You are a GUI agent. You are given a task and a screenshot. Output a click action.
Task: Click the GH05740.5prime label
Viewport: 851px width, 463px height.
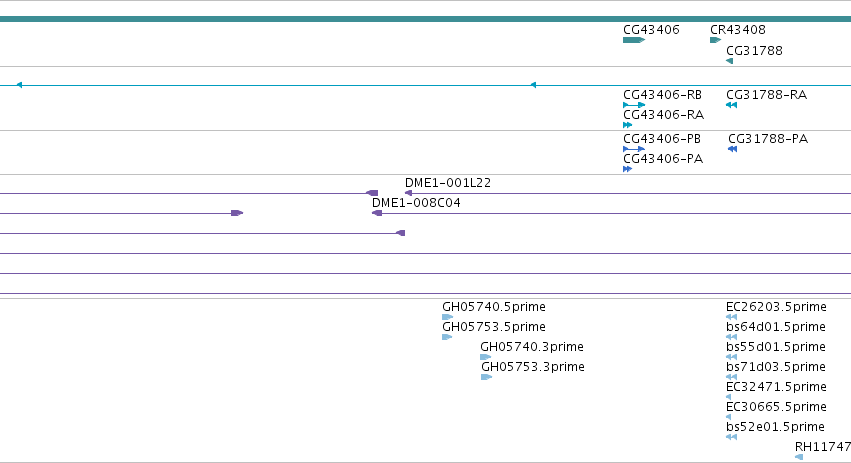(x=494, y=307)
